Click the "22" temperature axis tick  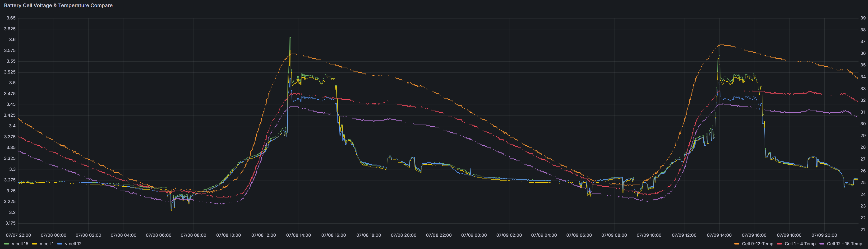pos(863,218)
